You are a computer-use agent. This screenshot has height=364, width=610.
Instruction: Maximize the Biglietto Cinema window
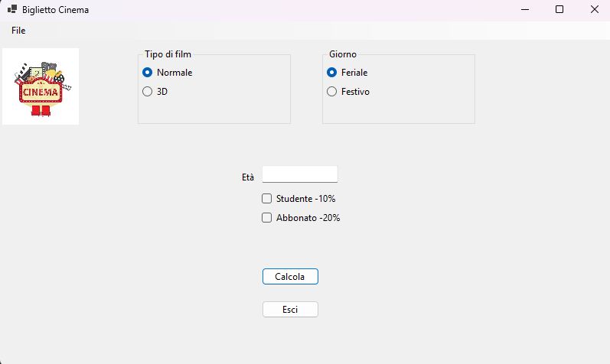(559, 9)
